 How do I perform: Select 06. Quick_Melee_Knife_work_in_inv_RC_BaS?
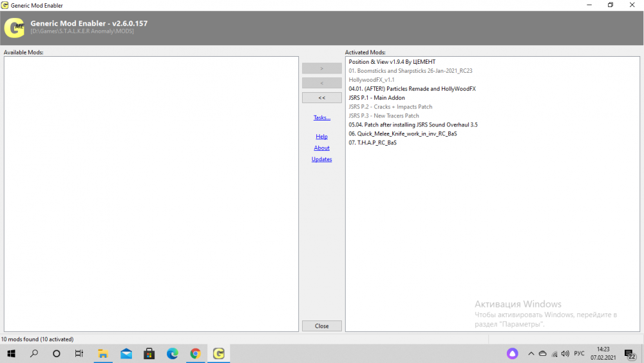coord(402,133)
